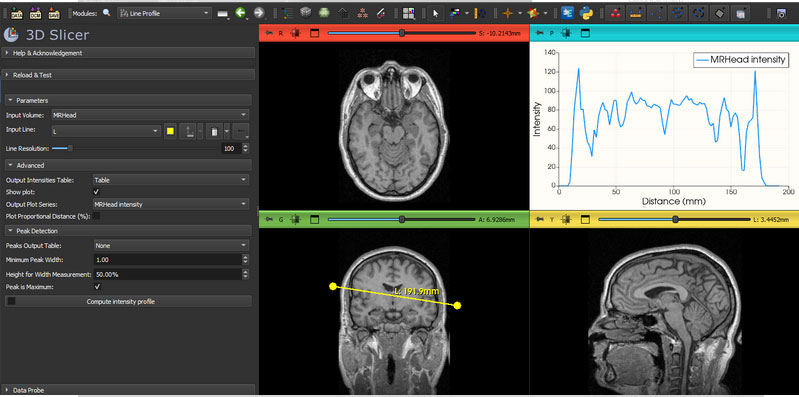The image size is (799, 397).
Task: Expand Help & Acknowledgement section
Action: [128, 53]
